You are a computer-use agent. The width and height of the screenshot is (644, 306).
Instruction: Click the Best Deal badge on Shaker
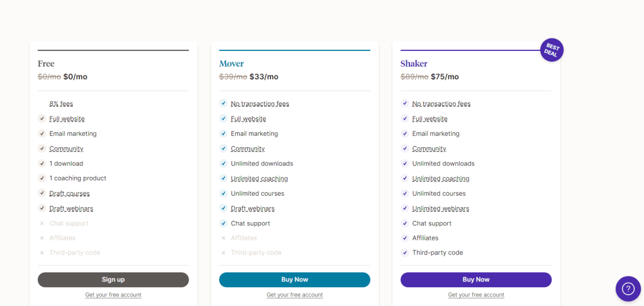pos(552,50)
